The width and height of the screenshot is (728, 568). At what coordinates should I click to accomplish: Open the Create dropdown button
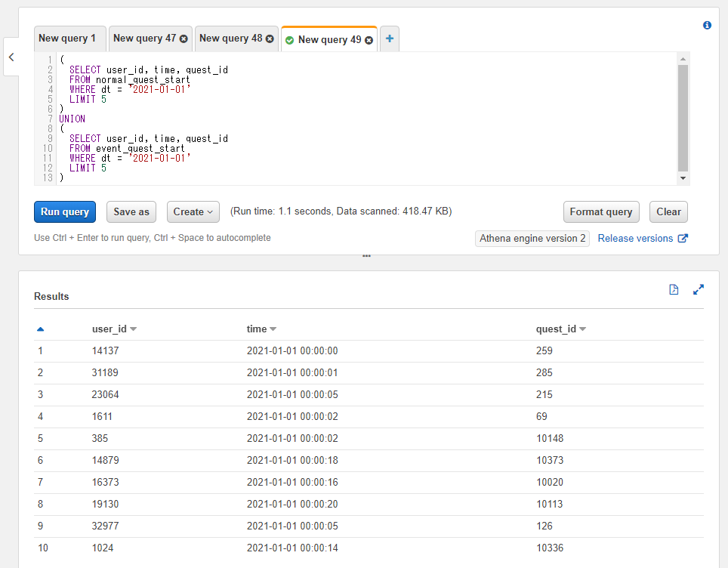193,211
